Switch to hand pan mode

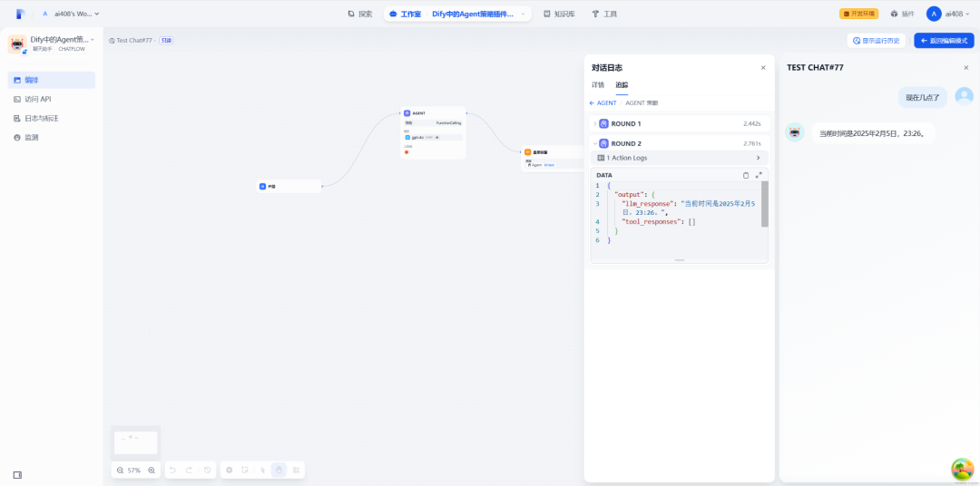pos(279,470)
